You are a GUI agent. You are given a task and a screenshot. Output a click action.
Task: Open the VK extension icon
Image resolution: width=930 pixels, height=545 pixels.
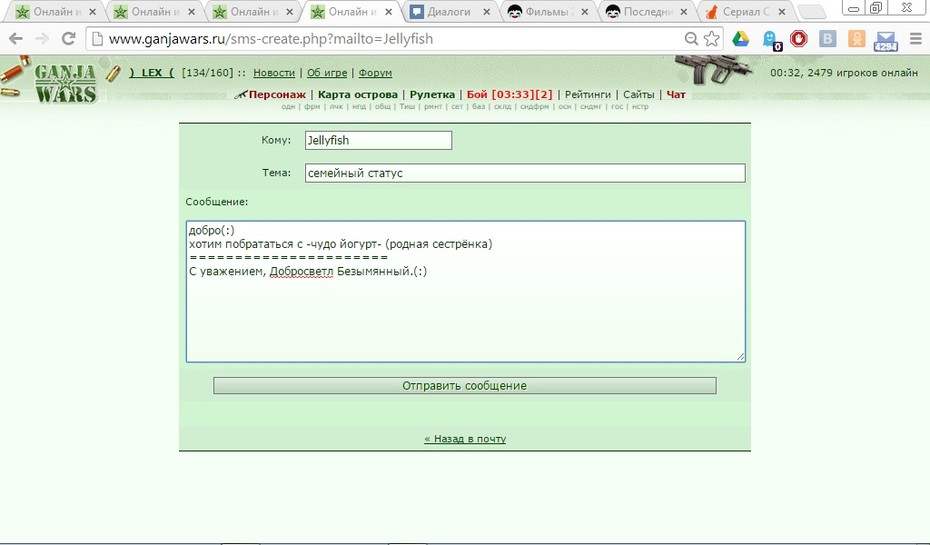point(827,39)
